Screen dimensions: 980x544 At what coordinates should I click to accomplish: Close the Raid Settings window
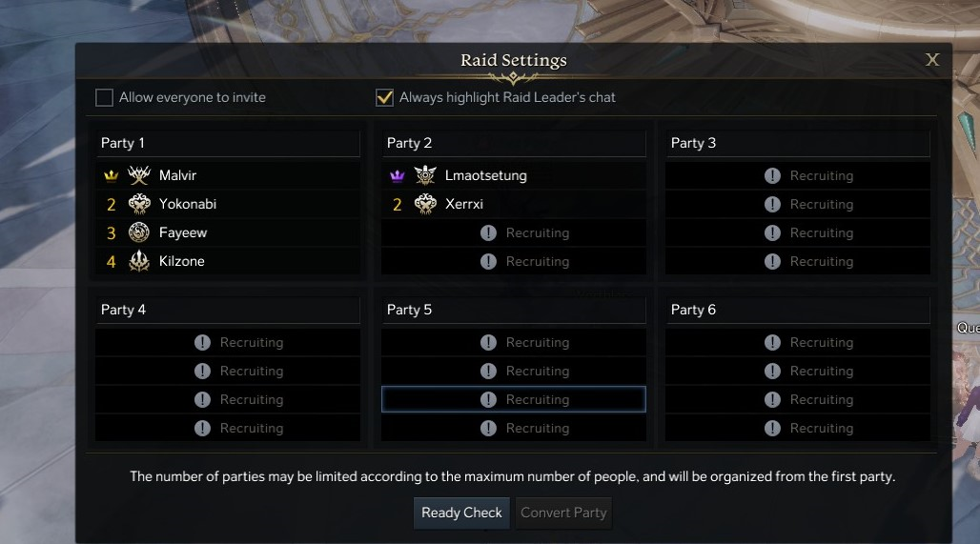coord(932,60)
